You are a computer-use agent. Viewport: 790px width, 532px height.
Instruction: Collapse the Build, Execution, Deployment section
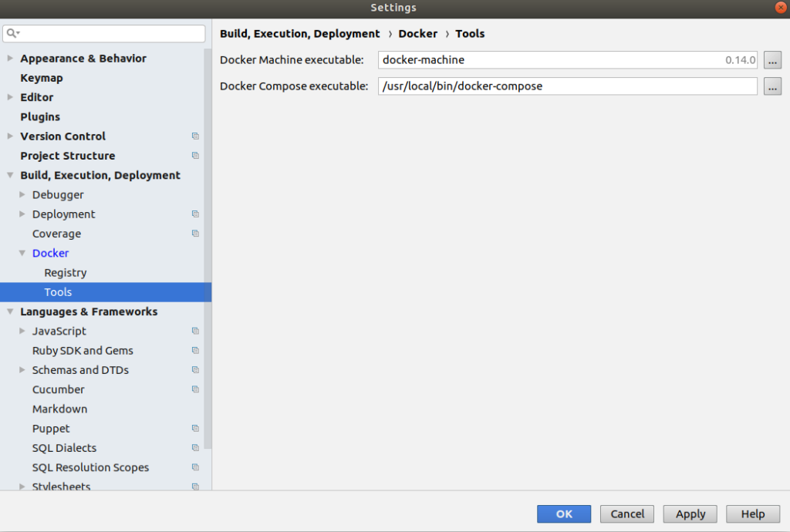(x=9, y=175)
